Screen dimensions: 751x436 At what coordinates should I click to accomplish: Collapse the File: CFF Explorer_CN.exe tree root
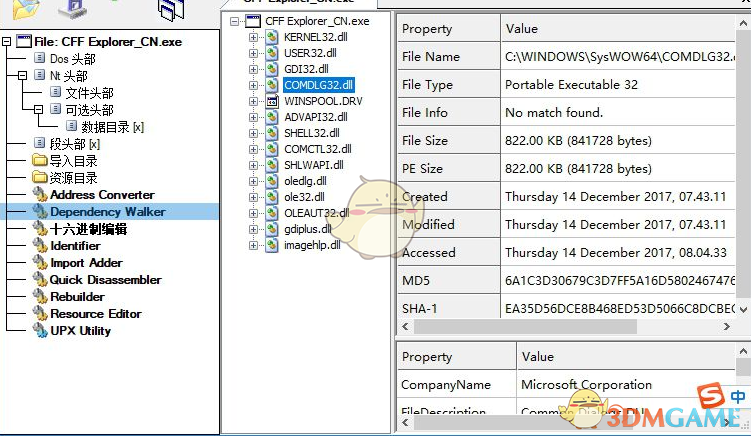tap(7, 42)
